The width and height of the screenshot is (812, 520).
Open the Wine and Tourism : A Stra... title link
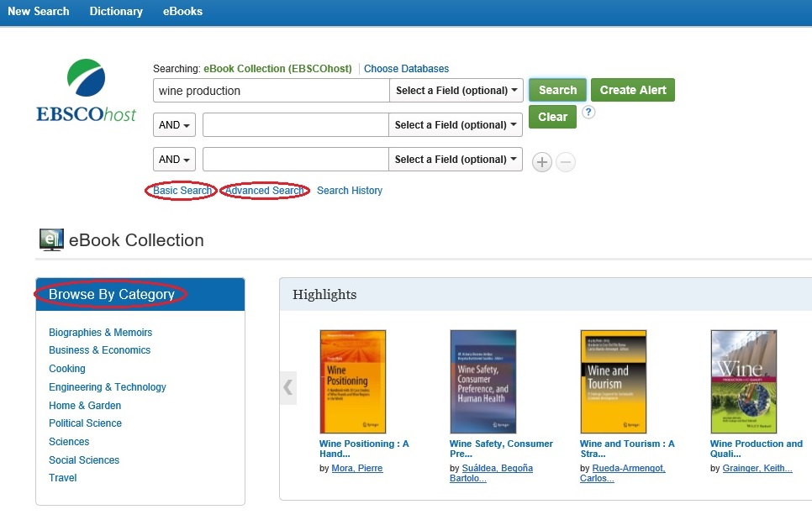click(x=627, y=449)
